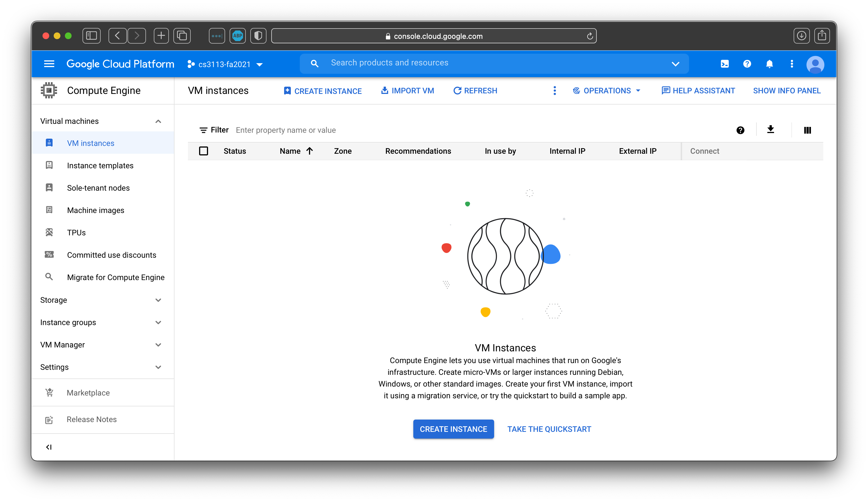Click CREATE INSTANCE in top toolbar
This screenshot has height=502, width=868.
tap(322, 91)
